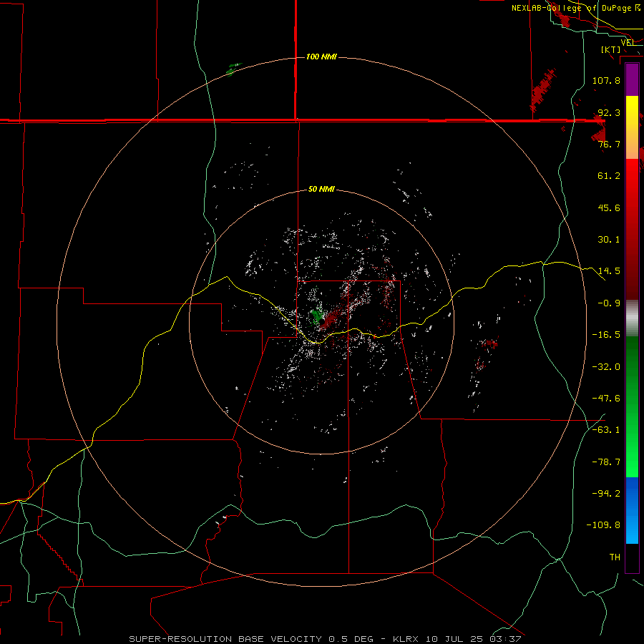
Task: Click the TH label on the legend
Action: click(x=615, y=557)
